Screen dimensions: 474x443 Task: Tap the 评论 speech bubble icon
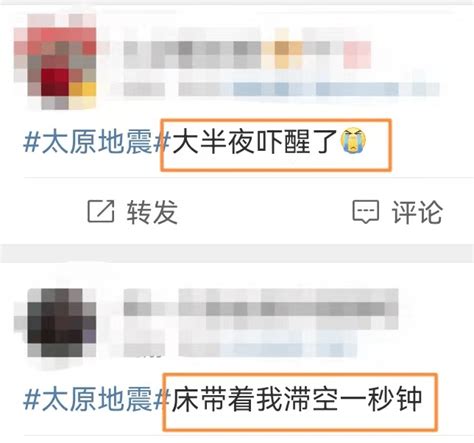[x=366, y=212]
